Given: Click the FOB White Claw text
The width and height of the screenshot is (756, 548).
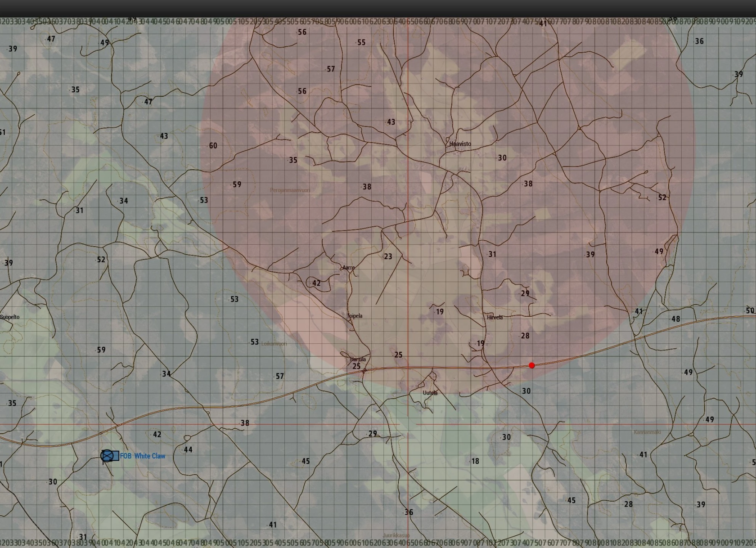Looking at the screenshot, I should coord(143,456).
